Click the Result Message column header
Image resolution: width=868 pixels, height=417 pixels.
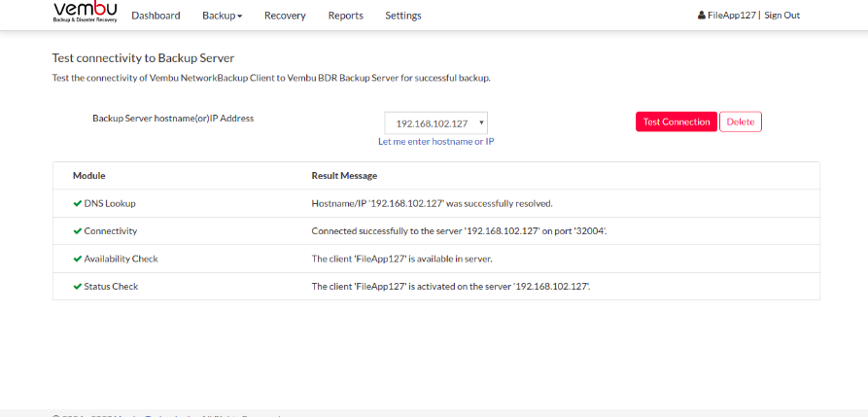point(344,176)
